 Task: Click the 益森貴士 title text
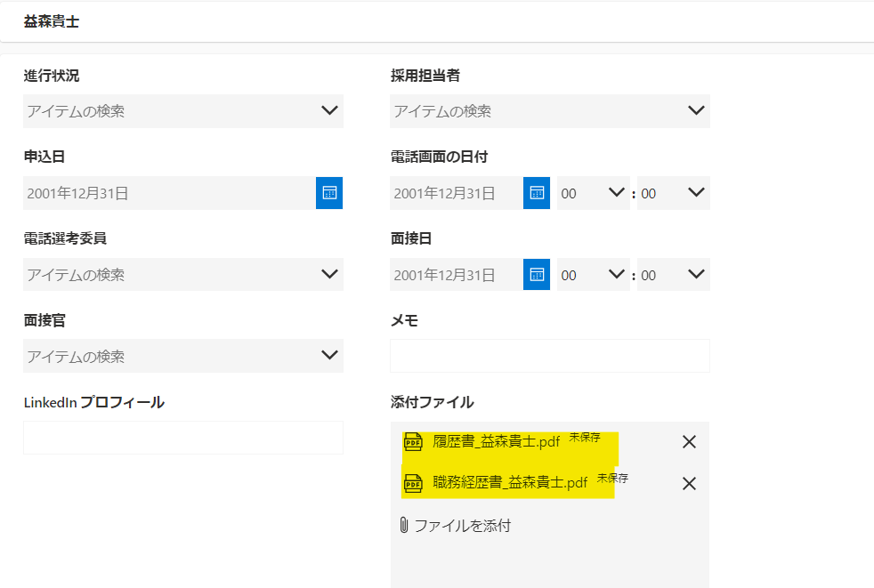[x=52, y=21]
